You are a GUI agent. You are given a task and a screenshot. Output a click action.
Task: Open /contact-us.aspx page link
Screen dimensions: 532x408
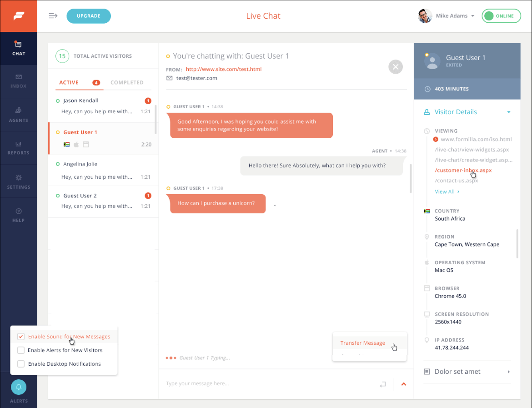pos(457,181)
